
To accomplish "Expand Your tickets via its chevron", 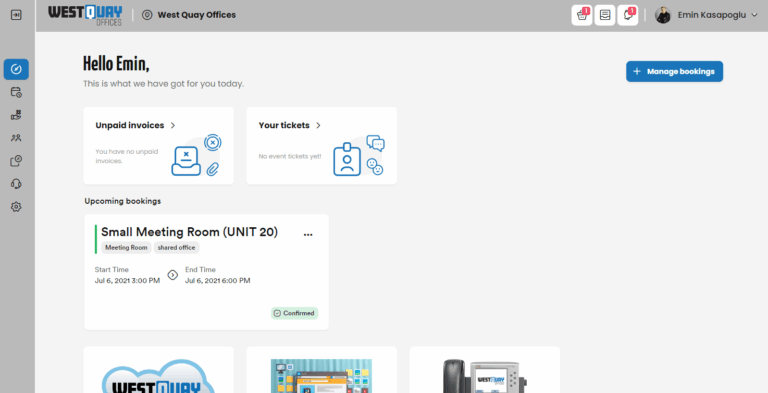I will pos(318,125).
